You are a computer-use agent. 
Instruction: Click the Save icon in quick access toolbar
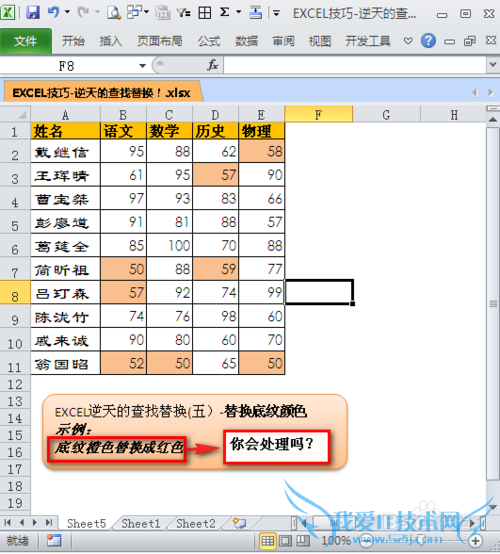click(33, 13)
